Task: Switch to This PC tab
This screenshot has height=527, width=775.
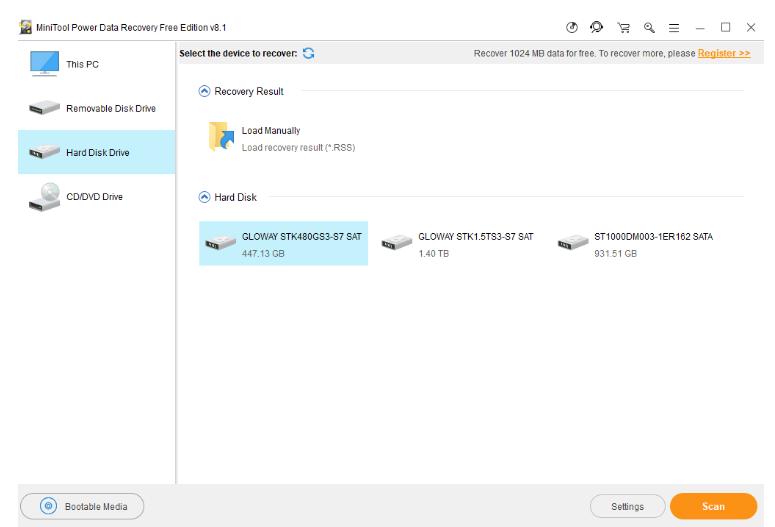Action: (x=97, y=64)
